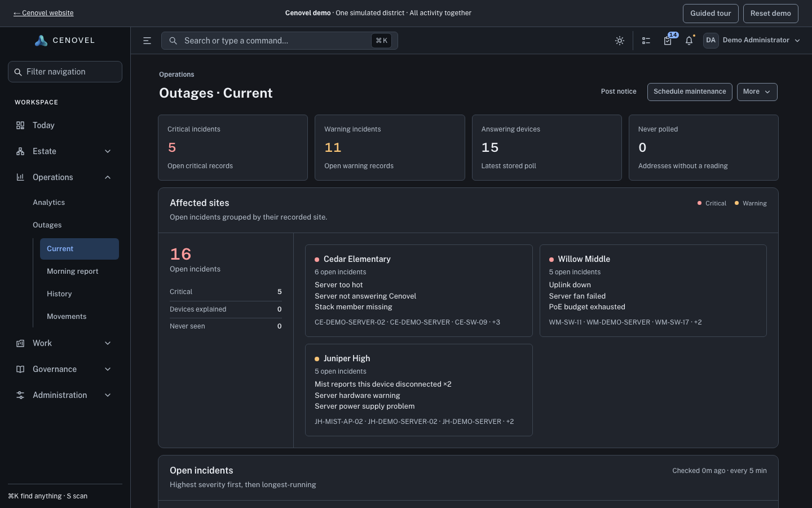Open the tasks clipboard icon with badge 14
The image size is (812, 508).
[668, 40]
